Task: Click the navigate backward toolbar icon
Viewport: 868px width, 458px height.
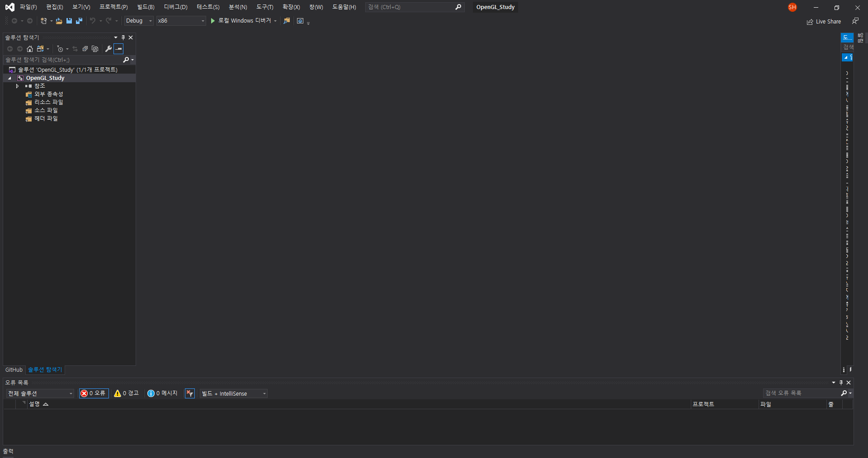Action: [14, 21]
